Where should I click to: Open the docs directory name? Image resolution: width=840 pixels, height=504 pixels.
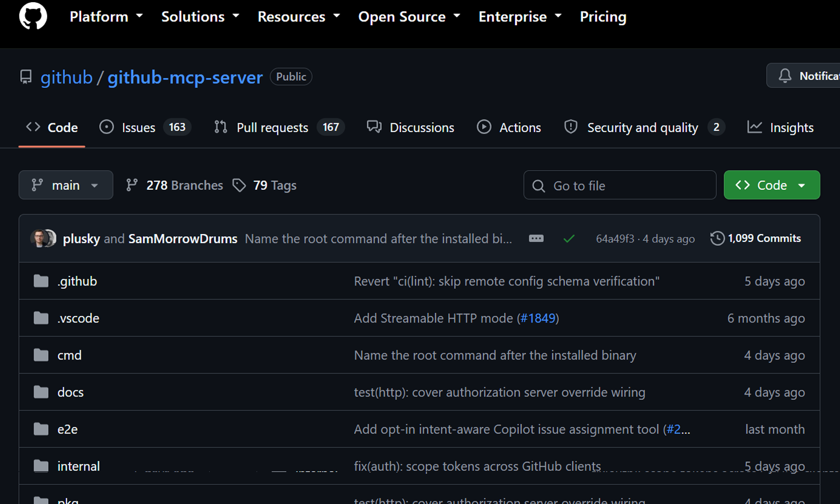tap(71, 392)
